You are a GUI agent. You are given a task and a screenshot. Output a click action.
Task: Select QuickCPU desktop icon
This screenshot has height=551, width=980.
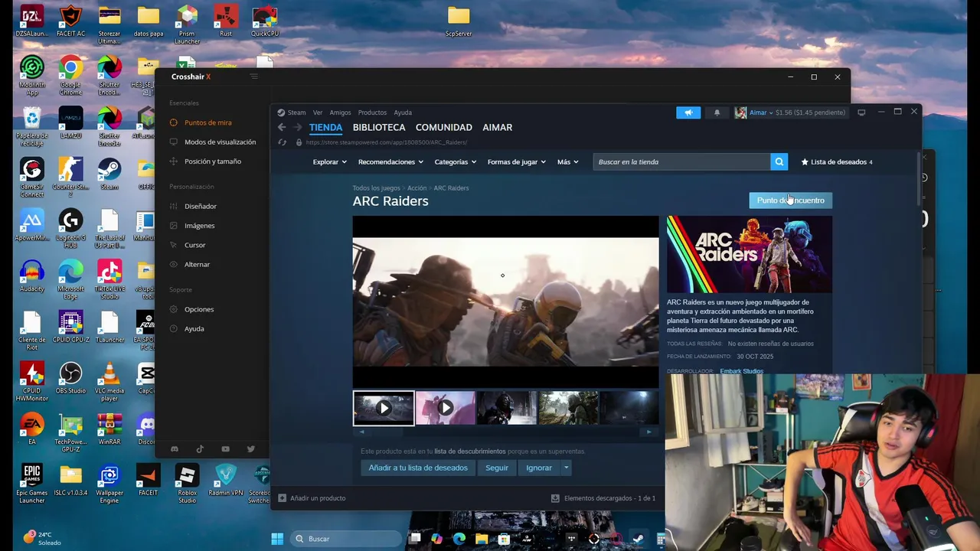pyautogui.click(x=264, y=21)
